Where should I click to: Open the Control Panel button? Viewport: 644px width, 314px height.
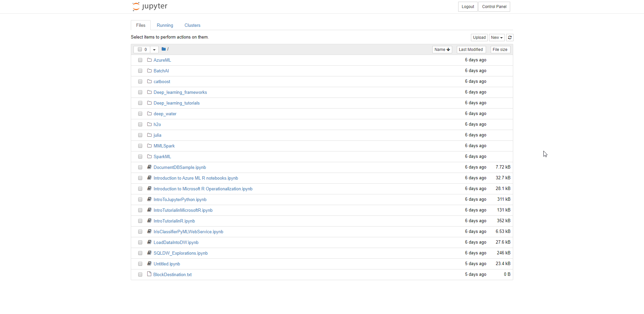pyautogui.click(x=494, y=7)
